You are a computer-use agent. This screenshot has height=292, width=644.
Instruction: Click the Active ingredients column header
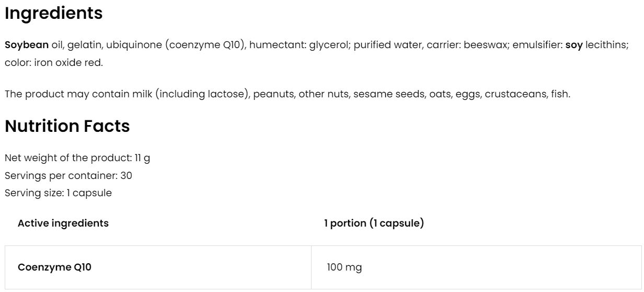pyautogui.click(x=63, y=223)
